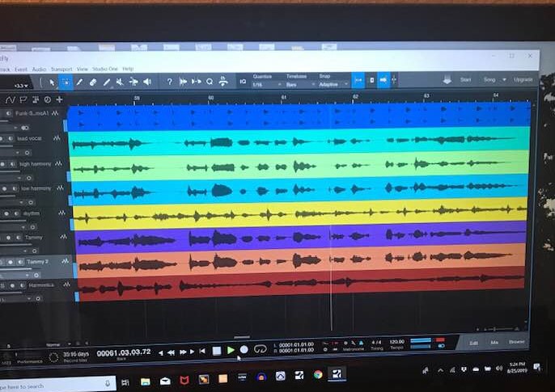Toggle the blue autoscroll arrow button
Image resolution: width=555 pixels, height=392 pixels.
tap(383, 80)
